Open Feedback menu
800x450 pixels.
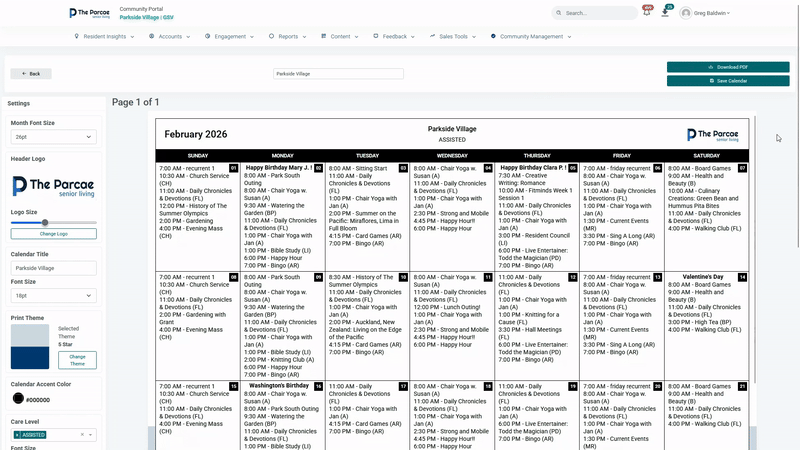(394, 37)
